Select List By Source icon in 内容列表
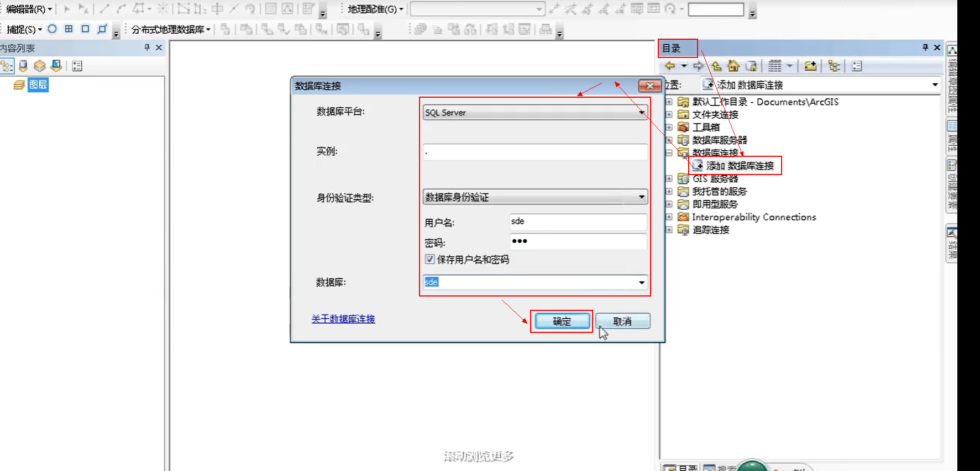Image resolution: width=980 pixels, height=471 pixels. pos(23,66)
